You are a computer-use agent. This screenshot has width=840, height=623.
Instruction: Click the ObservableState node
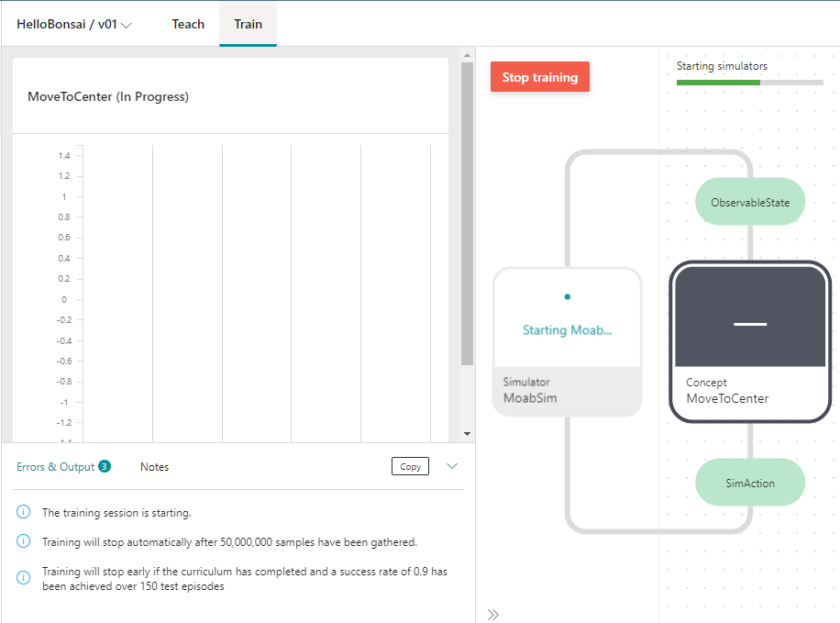[x=749, y=203]
